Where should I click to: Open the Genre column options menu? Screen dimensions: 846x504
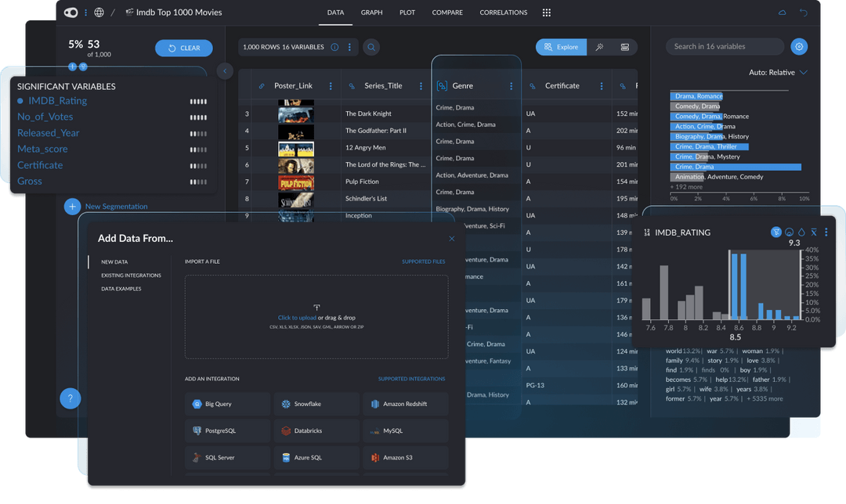click(x=513, y=85)
